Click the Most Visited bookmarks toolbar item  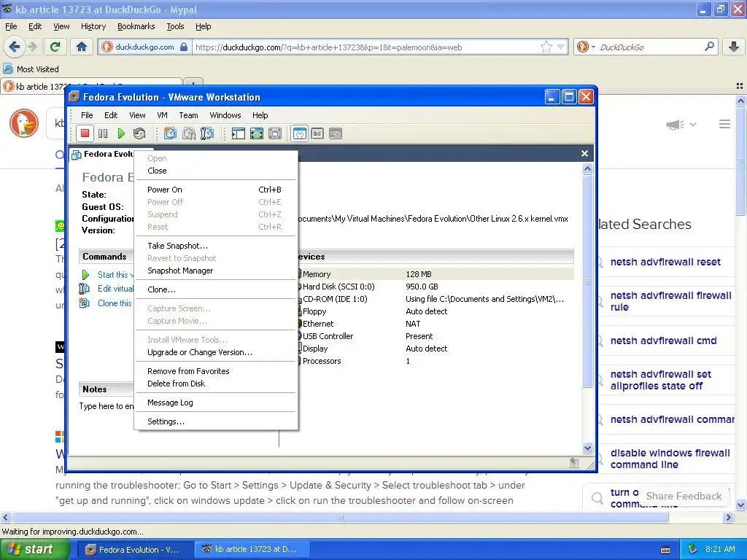(x=31, y=69)
